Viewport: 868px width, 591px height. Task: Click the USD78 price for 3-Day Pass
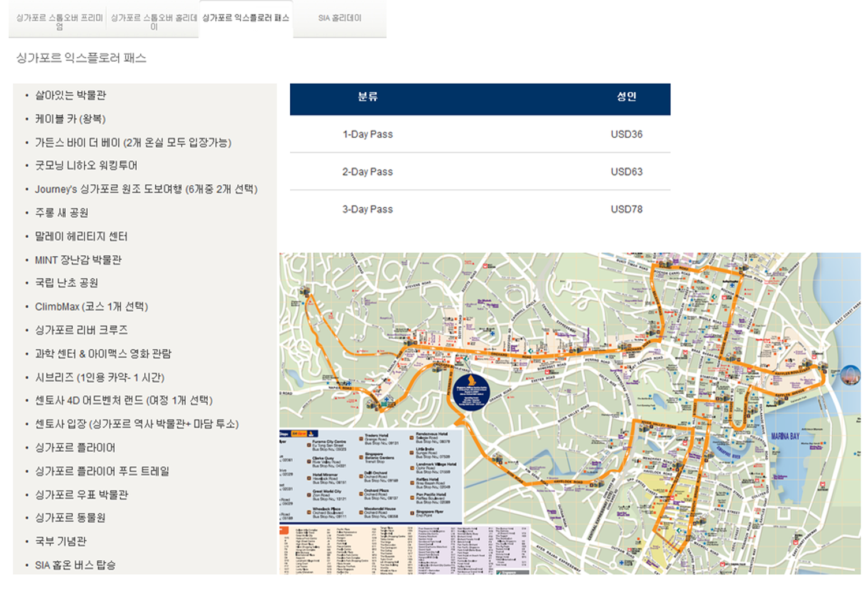tap(626, 210)
